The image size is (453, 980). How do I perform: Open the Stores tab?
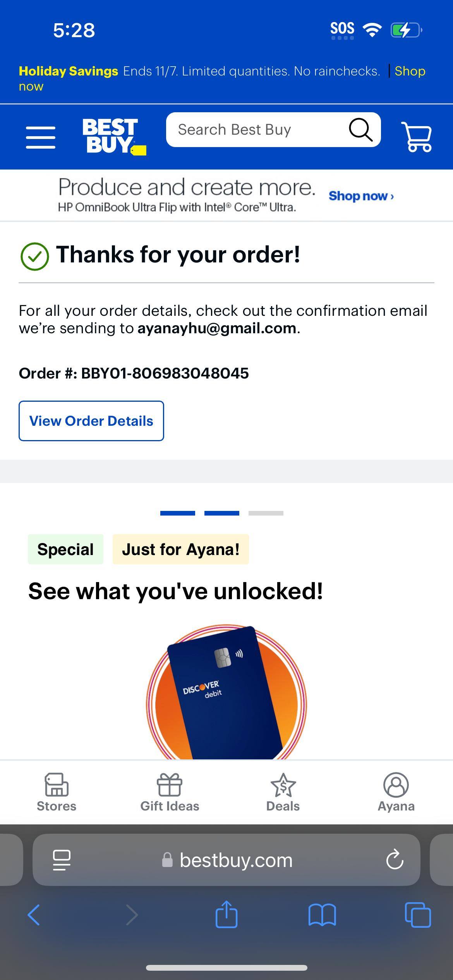[57, 792]
